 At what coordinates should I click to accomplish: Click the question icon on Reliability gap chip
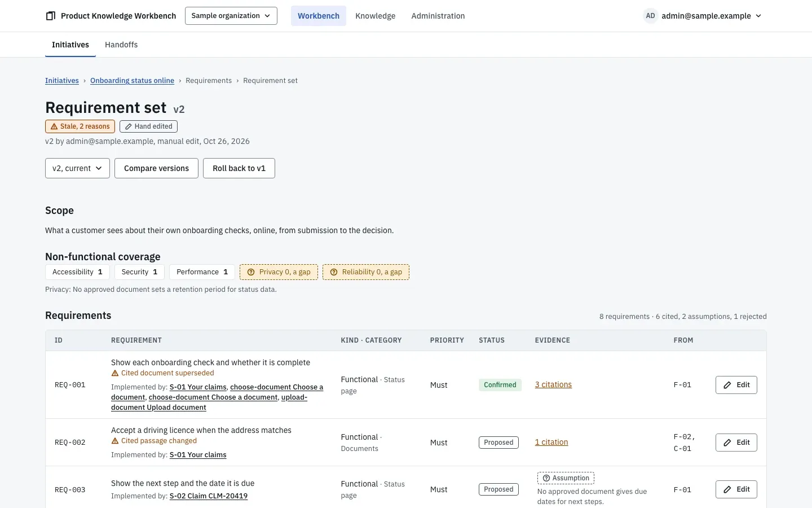(x=334, y=272)
